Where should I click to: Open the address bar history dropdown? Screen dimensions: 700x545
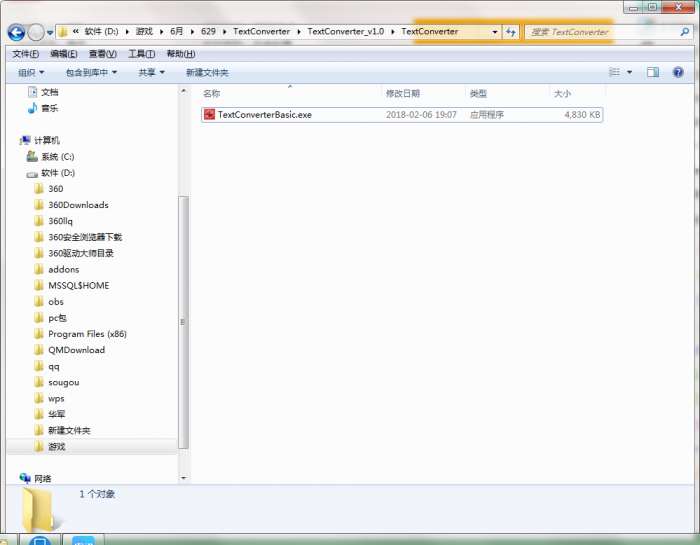495,32
